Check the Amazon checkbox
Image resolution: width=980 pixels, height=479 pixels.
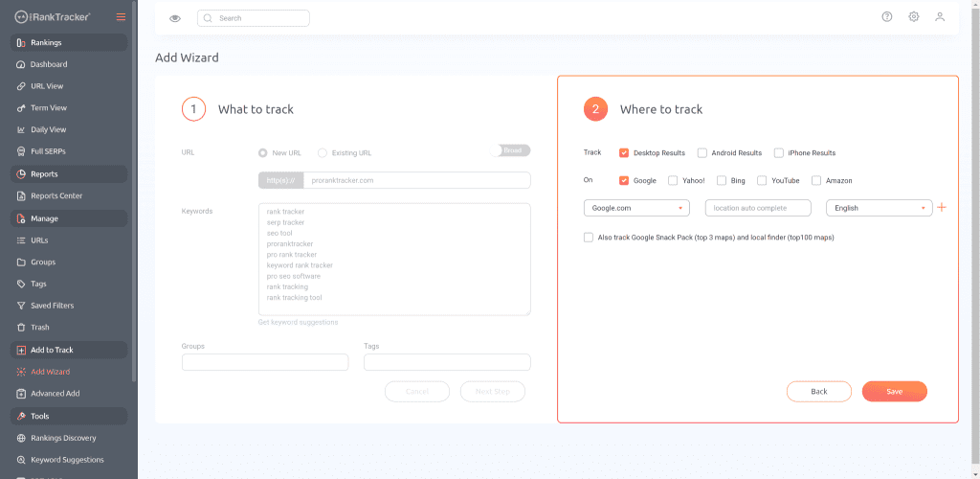point(816,181)
